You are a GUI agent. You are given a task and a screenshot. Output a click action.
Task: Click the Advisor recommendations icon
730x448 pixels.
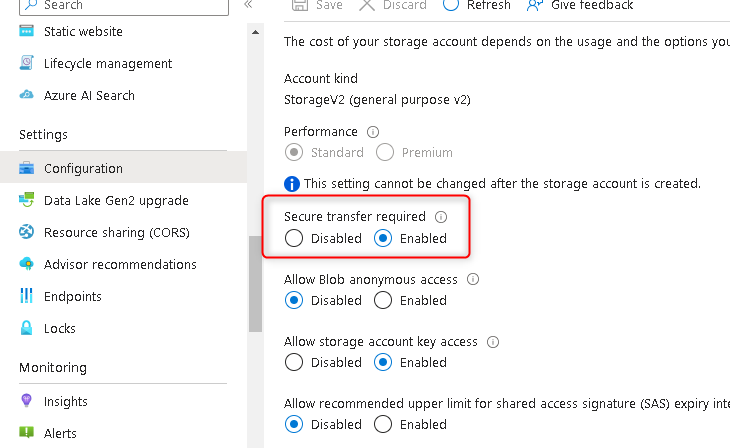[x=27, y=265]
